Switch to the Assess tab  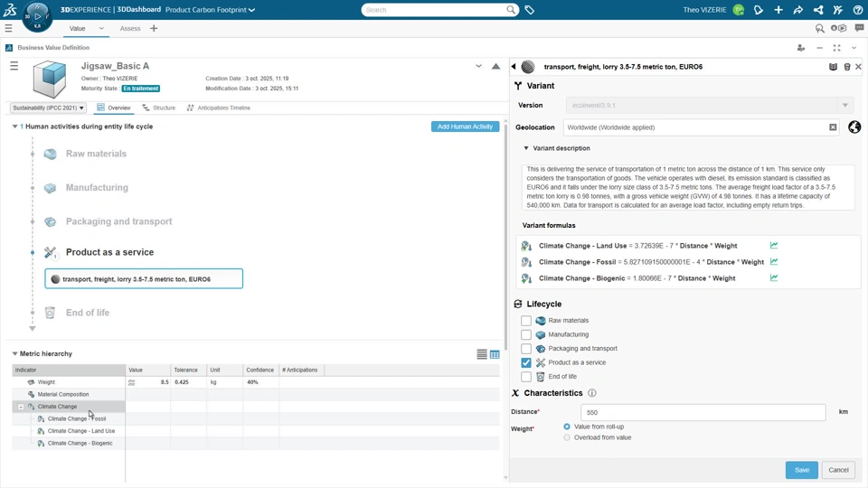[x=130, y=28]
